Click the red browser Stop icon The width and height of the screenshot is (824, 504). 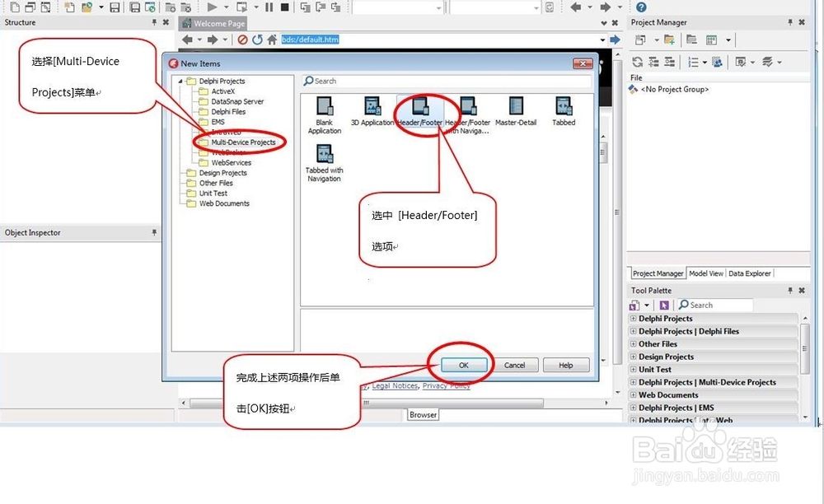[x=242, y=40]
